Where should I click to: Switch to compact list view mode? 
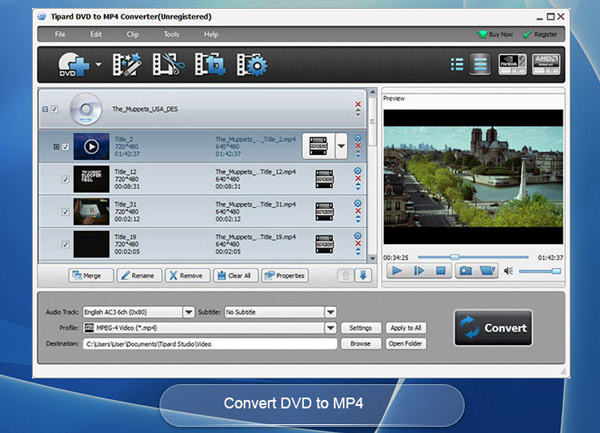[457, 64]
